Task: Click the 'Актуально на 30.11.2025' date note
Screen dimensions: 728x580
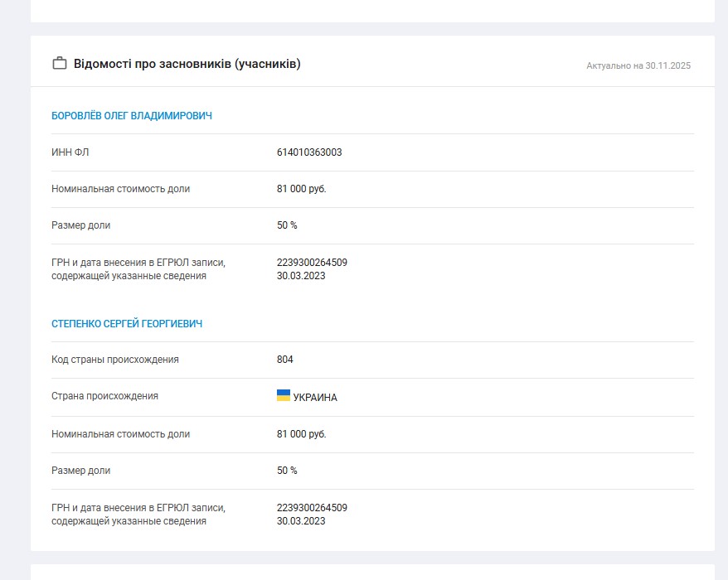Action: coord(638,65)
